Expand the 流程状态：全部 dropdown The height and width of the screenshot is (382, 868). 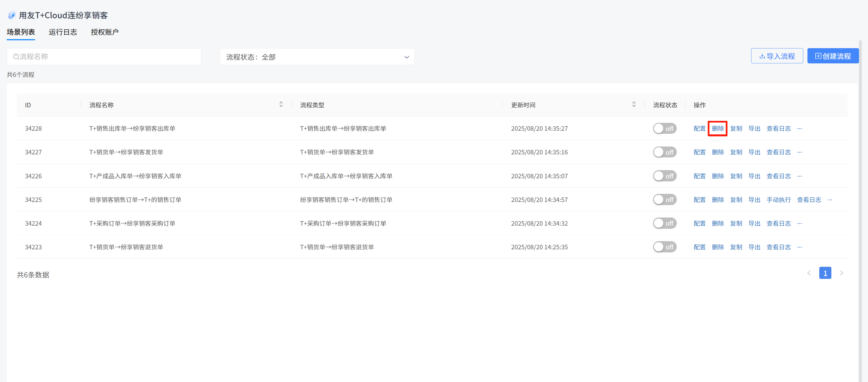click(x=317, y=57)
